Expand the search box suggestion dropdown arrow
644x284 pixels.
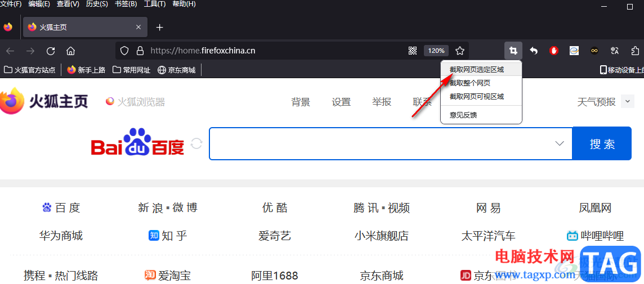(x=560, y=143)
